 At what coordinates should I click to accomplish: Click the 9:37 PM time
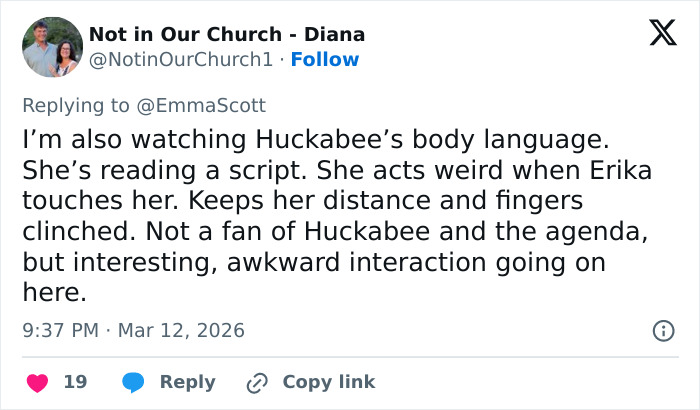(61, 330)
